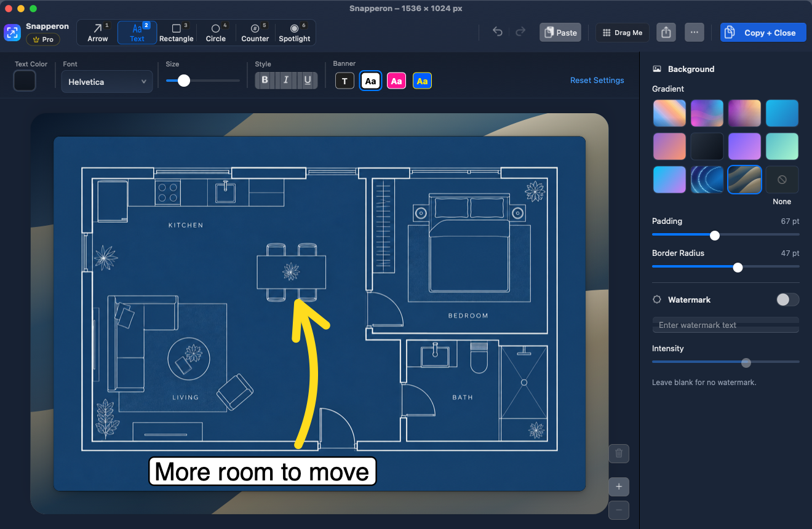Choose the blue swirl wave background swatch
The height and width of the screenshot is (529, 812).
707,180
